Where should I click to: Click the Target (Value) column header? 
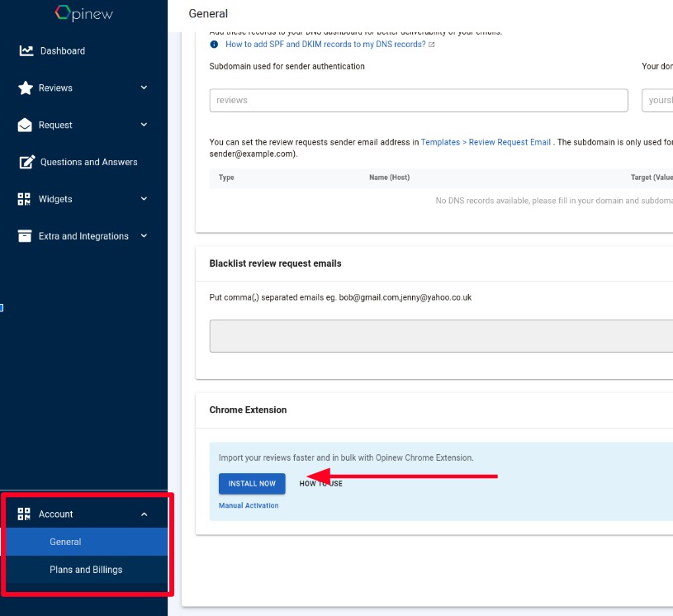click(652, 178)
